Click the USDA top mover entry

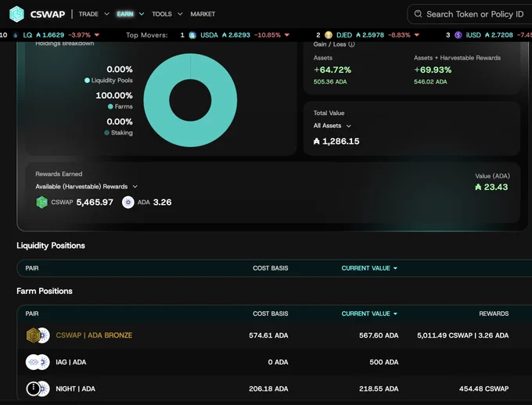point(235,35)
